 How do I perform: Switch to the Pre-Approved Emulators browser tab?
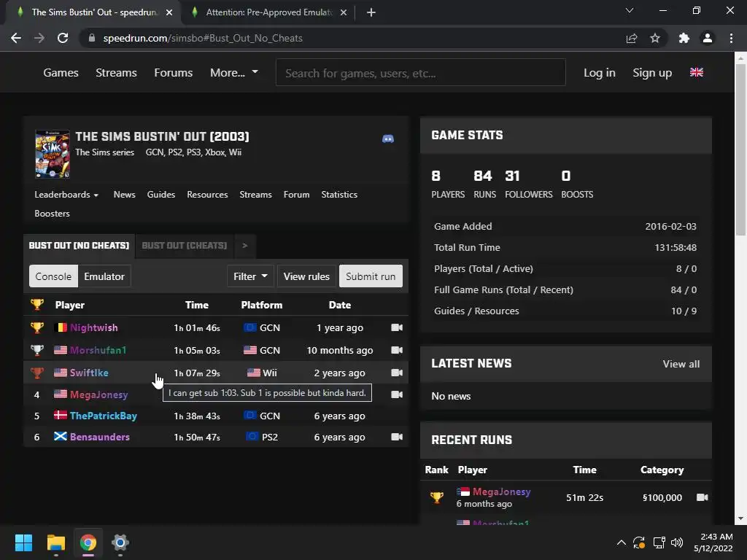[x=268, y=12]
